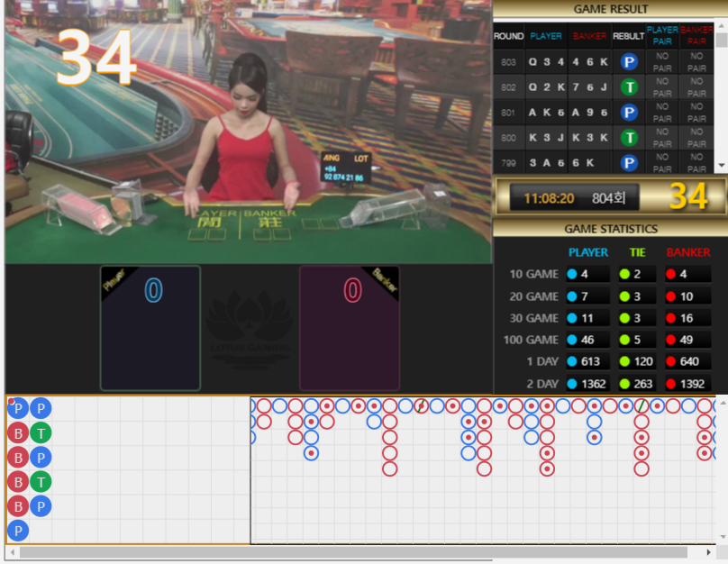
Task: Click the bottom P bead in first bead column
Action: 18,531
